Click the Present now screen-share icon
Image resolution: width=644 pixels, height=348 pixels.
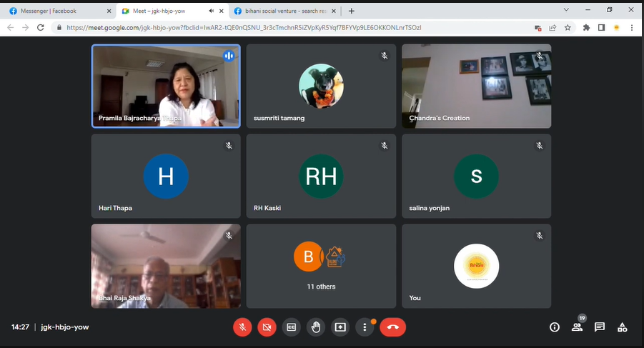(340, 327)
